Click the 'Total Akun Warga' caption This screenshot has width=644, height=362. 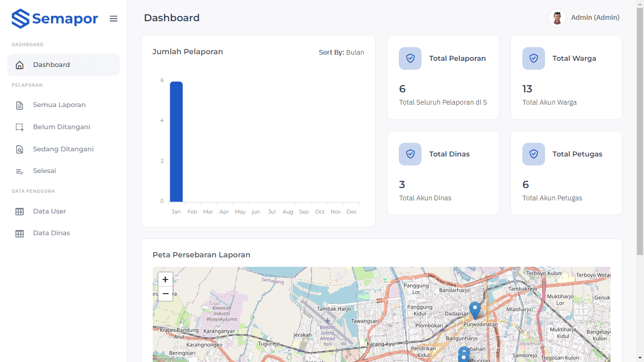click(x=549, y=102)
